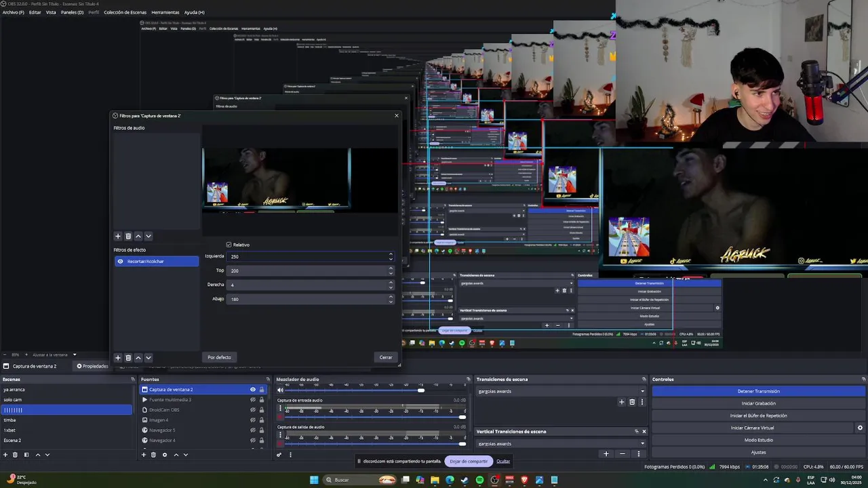Add vertical scene transition plus button
The image size is (868, 488).
[606, 454]
